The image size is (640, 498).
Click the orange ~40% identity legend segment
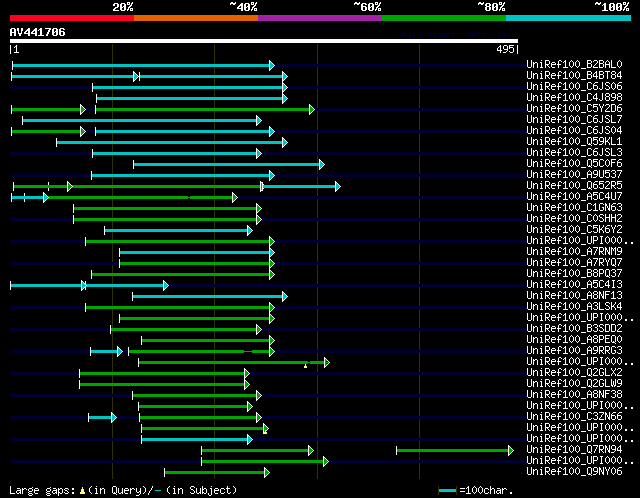196,18
